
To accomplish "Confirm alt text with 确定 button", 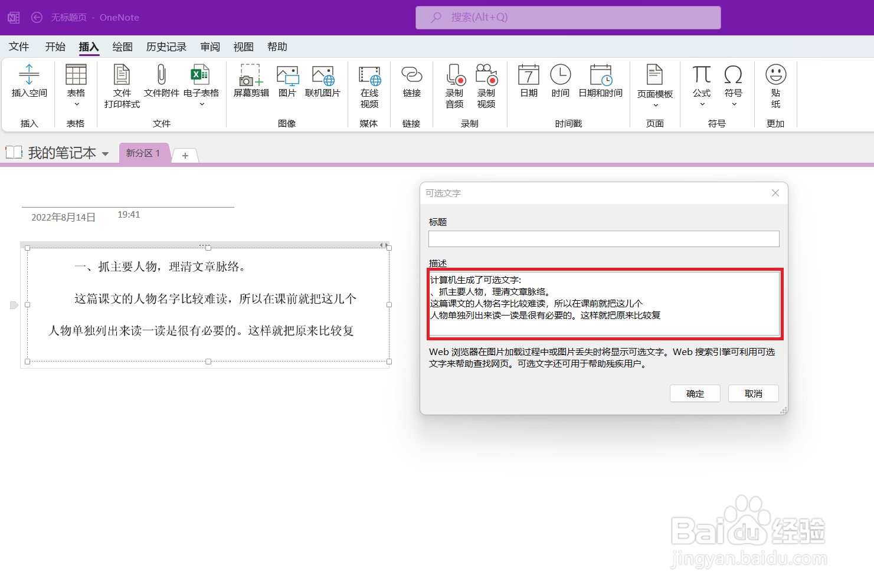I will pyautogui.click(x=695, y=393).
